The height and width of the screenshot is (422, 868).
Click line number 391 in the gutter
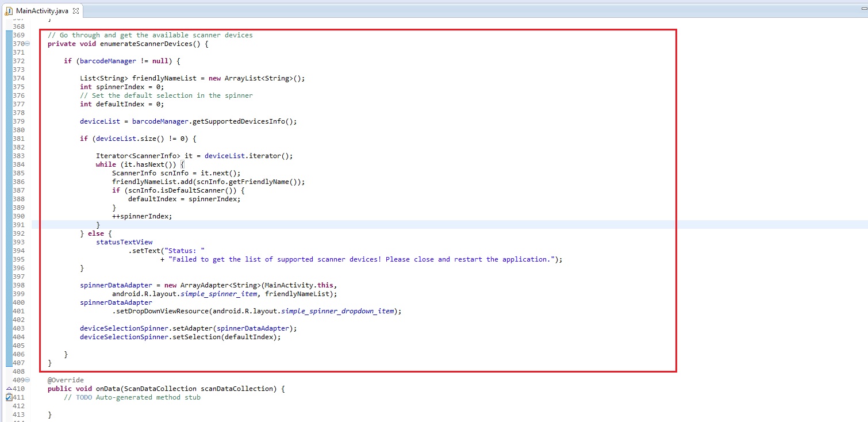point(18,225)
